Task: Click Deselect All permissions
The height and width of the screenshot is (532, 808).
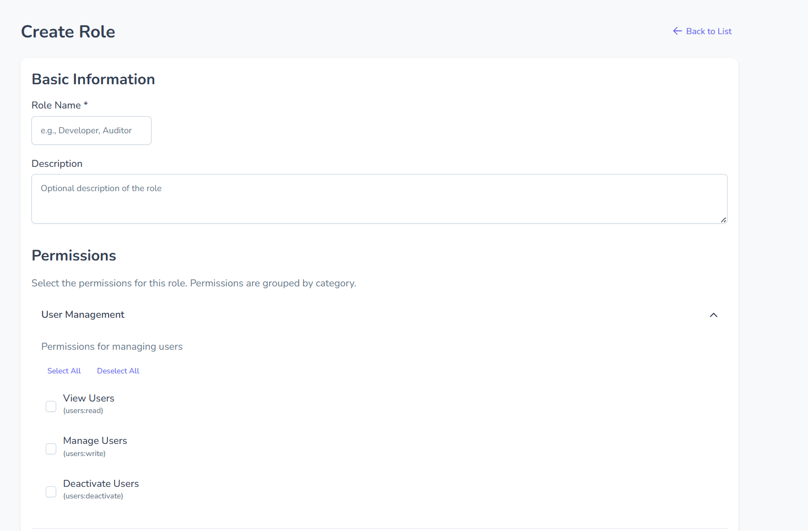Action: click(x=118, y=371)
